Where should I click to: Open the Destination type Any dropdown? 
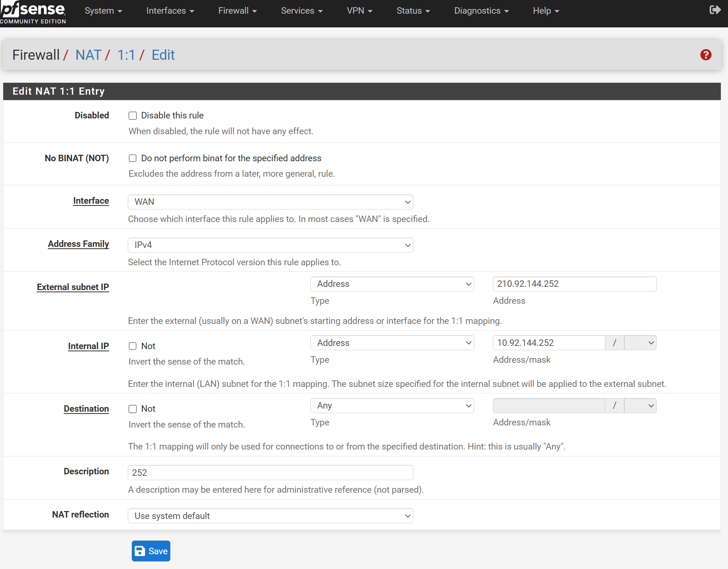pos(392,406)
